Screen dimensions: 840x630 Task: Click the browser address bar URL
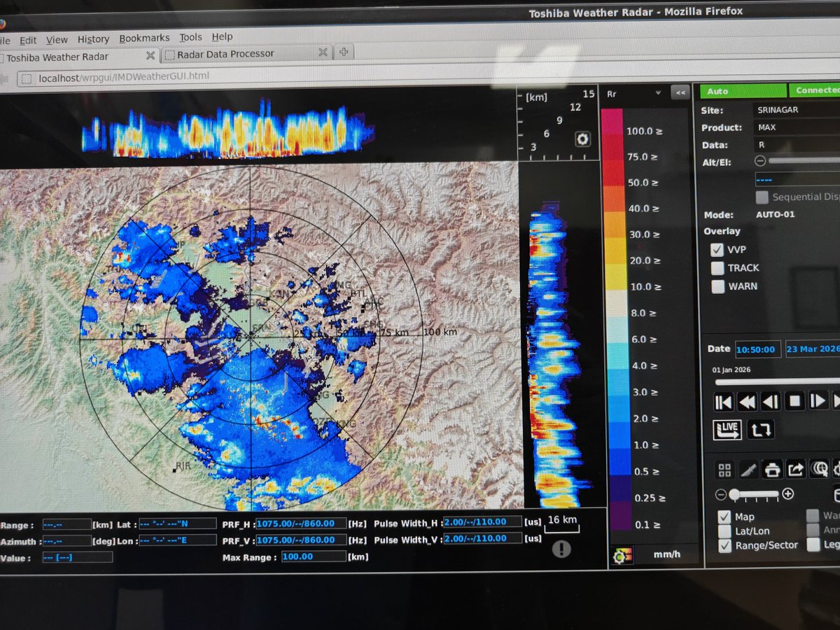(124, 78)
